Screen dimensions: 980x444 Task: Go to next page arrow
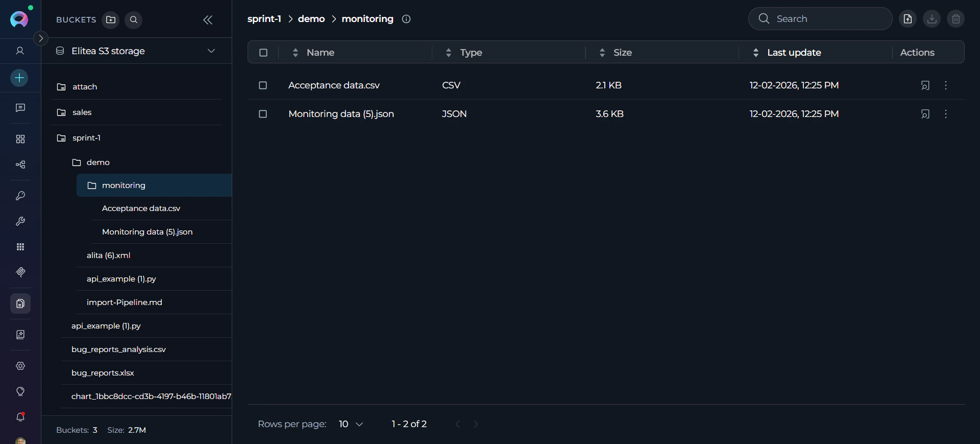(476, 424)
